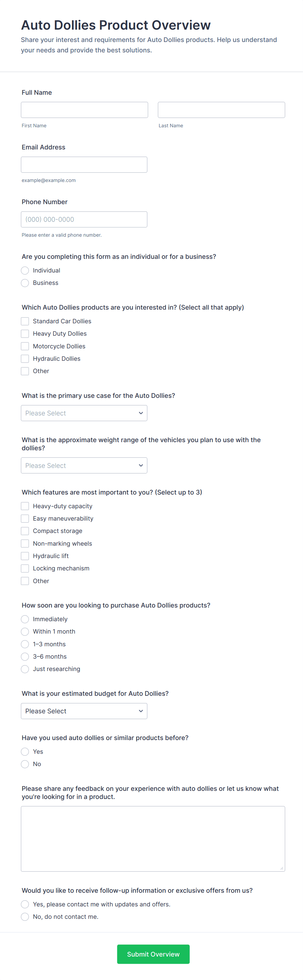The width and height of the screenshot is (303, 980).
Task: Click the feedback text area
Action: 153,838
